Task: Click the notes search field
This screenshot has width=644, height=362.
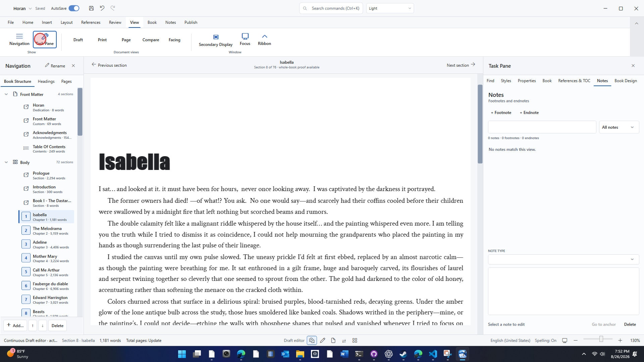Action: [542, 127]
